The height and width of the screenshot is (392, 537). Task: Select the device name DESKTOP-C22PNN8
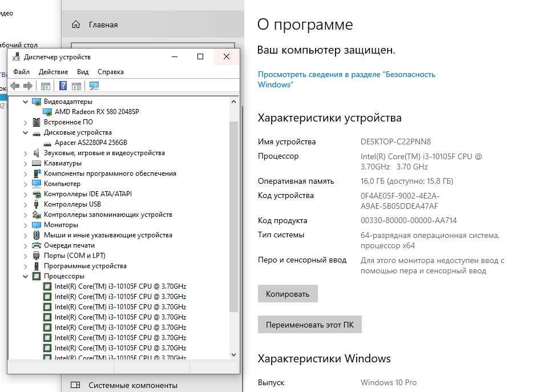395,142
